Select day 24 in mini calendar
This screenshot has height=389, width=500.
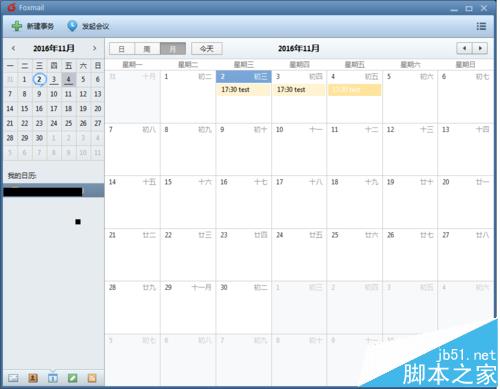[54, 123]
